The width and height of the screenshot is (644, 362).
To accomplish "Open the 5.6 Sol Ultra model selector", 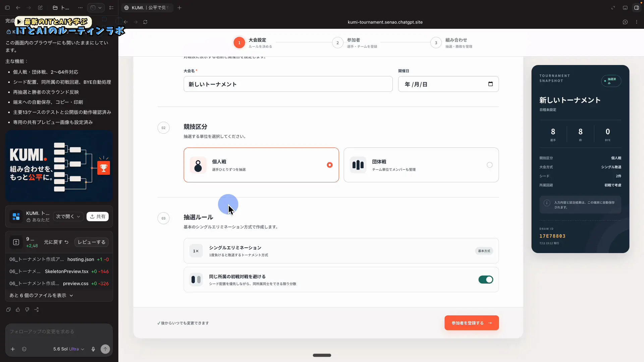I will tap(68, 349).
